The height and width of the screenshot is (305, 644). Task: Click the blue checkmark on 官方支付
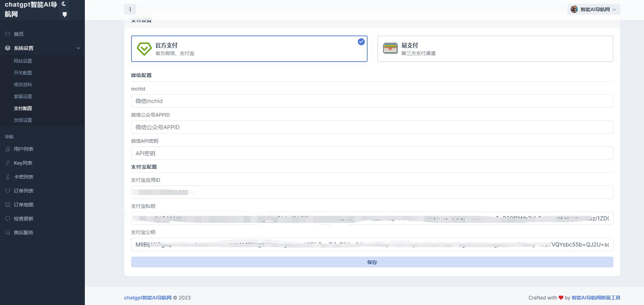pos(361,42)
